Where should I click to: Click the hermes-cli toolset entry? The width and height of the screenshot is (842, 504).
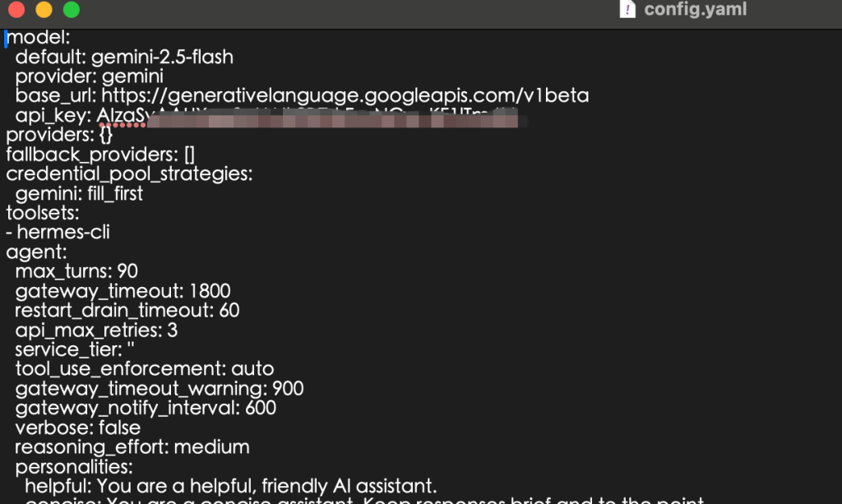coord(62,233)
